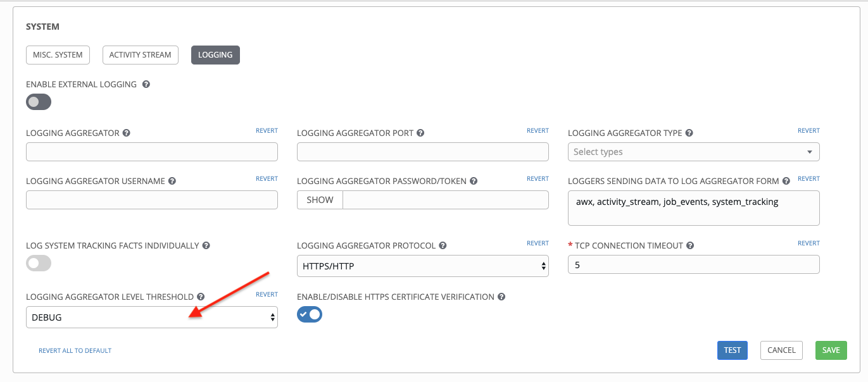Save the logging settings

click(831, 350)
